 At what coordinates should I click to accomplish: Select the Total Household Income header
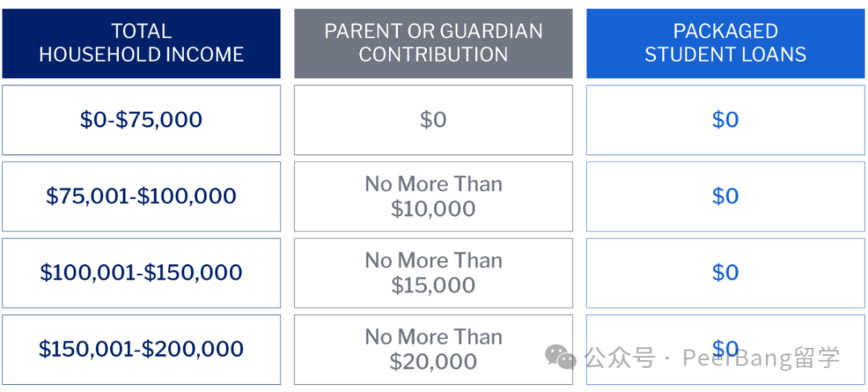141,43
